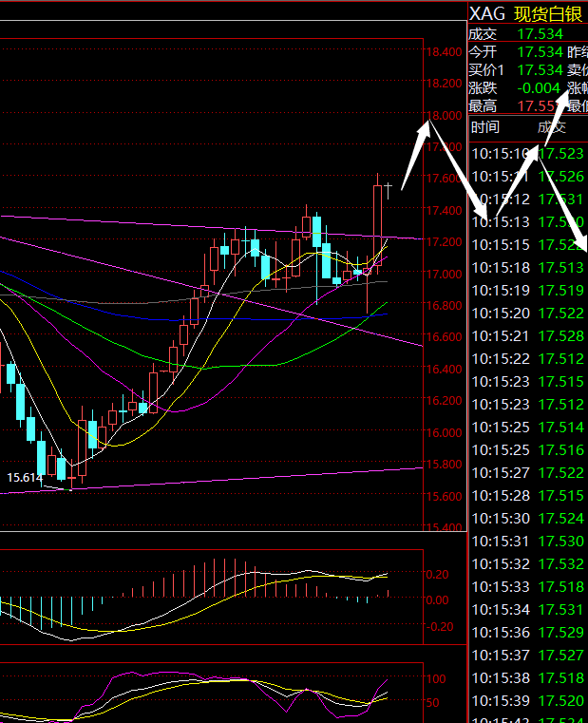This screenshot has width=588, height=723.
Task: Select the 100 label on the oscillator axis
Action: coord(436,678)
